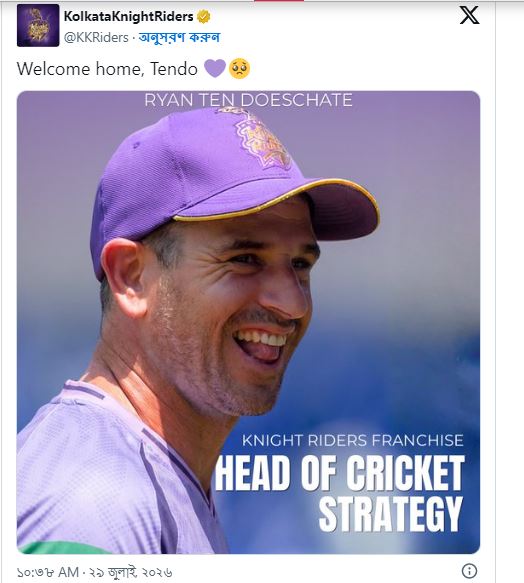
Task: Click the info icon beside the timestamp
Action: [469, 570]
